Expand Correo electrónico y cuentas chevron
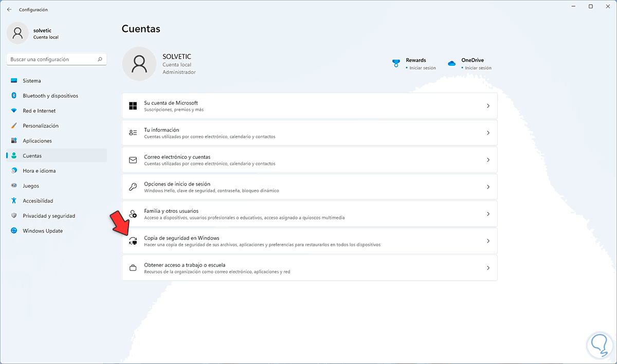This screenshot has width=617, height=364. coord(488,160)
